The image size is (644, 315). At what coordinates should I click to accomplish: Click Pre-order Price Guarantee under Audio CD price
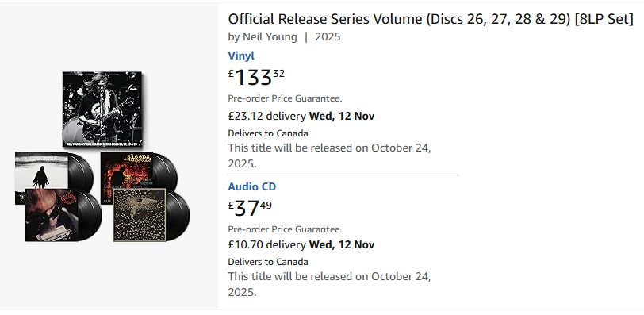tap(285, 229)
